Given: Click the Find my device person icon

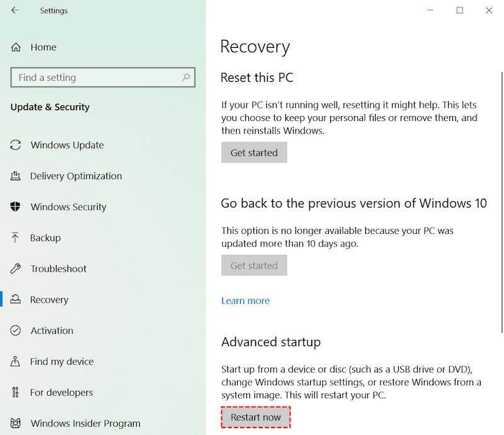Looking at the screenshot, I should coord(15,361).
